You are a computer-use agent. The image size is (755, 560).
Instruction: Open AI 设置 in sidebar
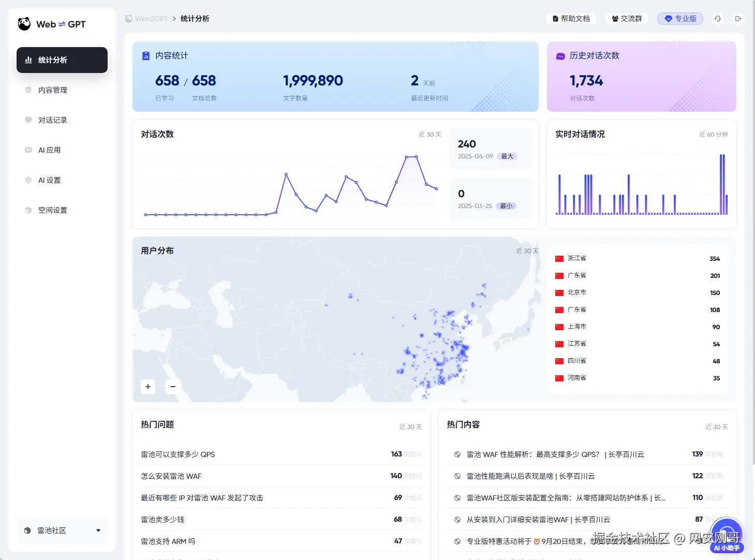click(x=62, y=180)
